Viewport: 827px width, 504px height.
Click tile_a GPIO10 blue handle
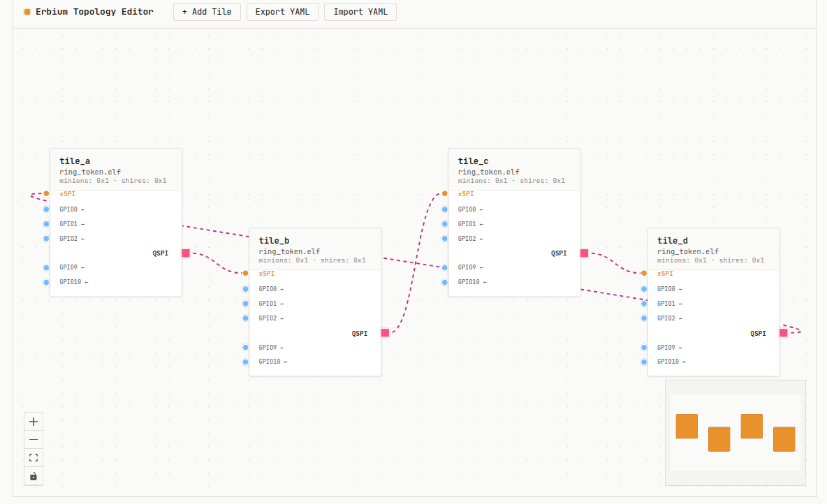(46, 282)
